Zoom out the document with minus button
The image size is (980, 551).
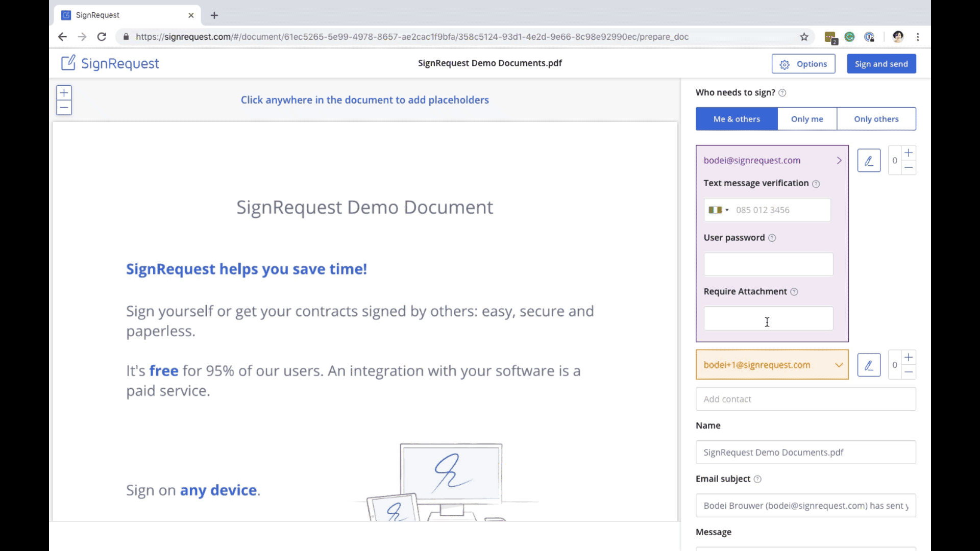[x=64, y=108]
